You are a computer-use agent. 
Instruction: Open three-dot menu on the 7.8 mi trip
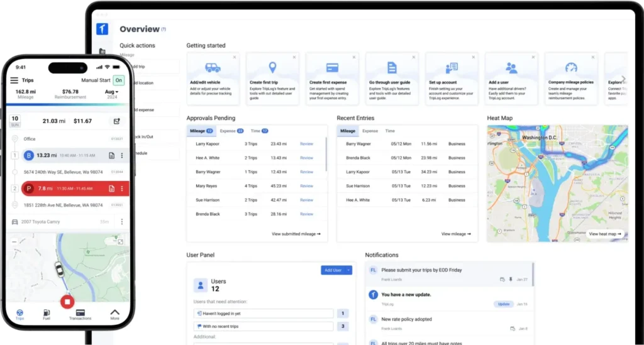(x=122, y=189)
